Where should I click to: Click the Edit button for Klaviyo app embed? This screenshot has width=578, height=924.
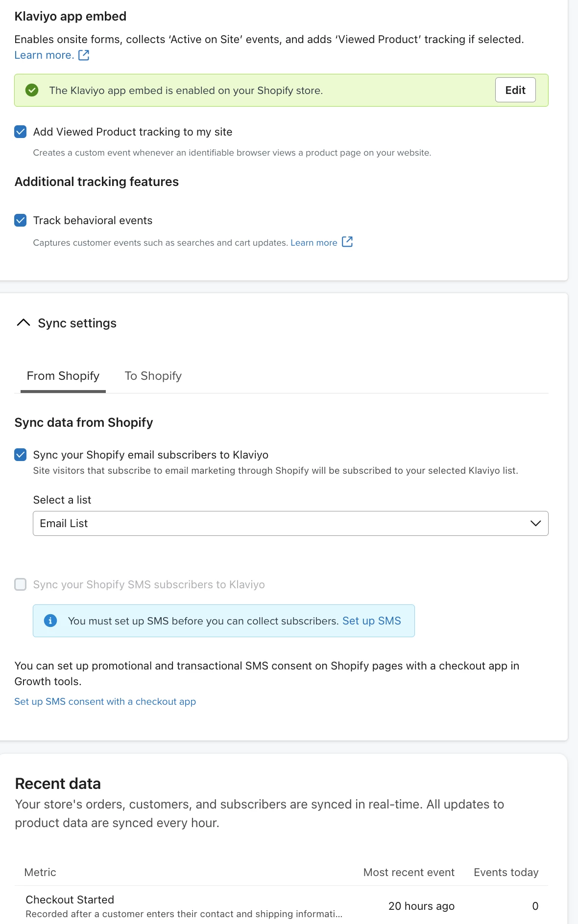515,90
